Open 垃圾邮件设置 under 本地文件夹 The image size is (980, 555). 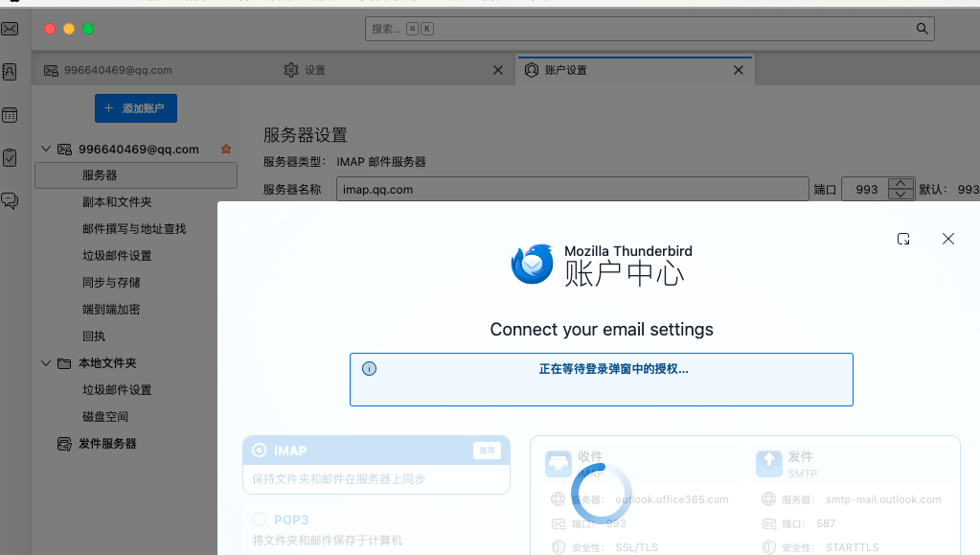pyautogui.click(x=117, y=390)
